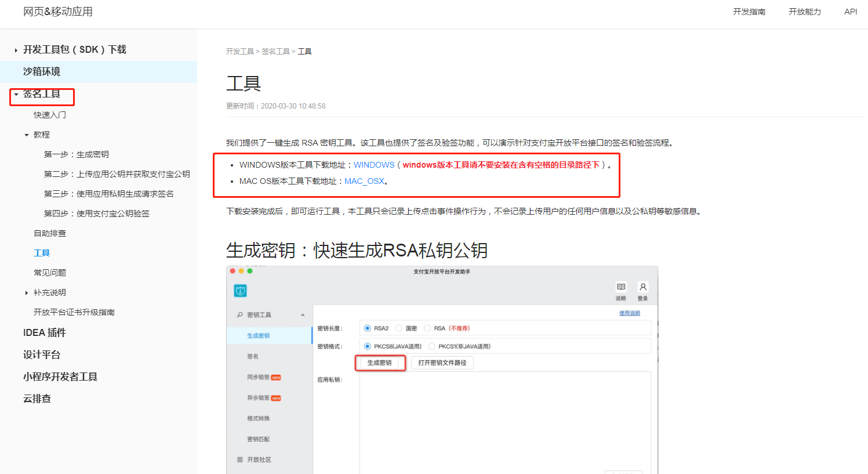This screenshot has height=474, width=868.
Task: Open 沙箱环境 in the sidebar
Action: (x=99, y=71)
